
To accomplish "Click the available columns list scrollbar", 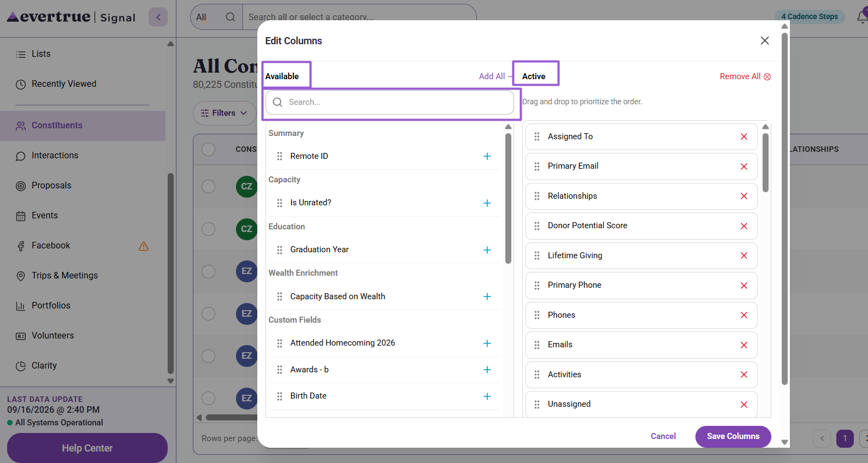I will (x=508, y=198).
